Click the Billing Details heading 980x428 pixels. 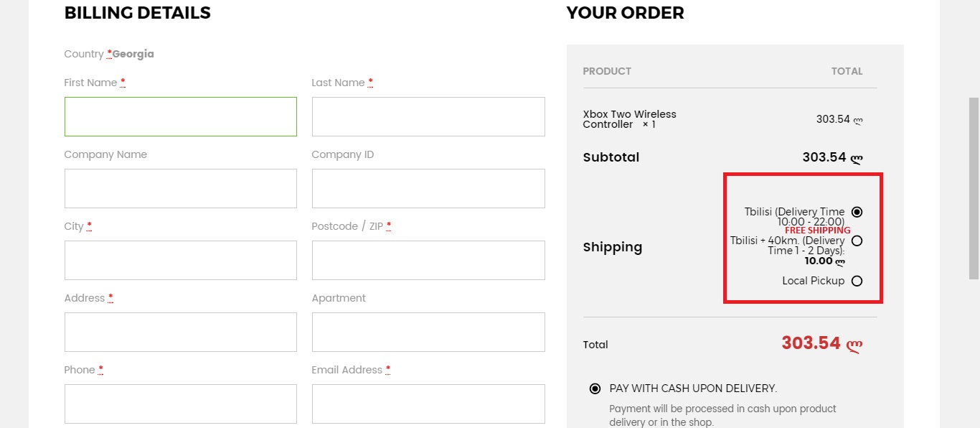(137, 13)
